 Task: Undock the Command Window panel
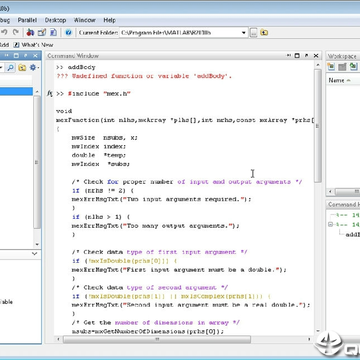306,56
